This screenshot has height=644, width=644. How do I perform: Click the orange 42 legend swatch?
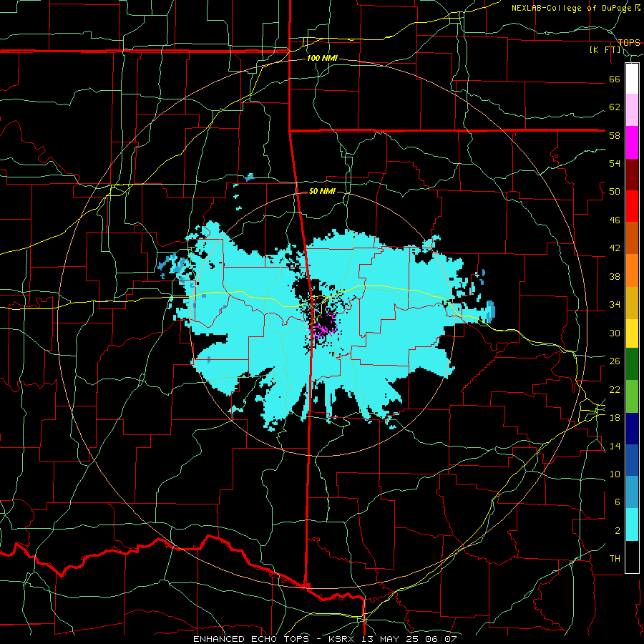coord(632,270)
